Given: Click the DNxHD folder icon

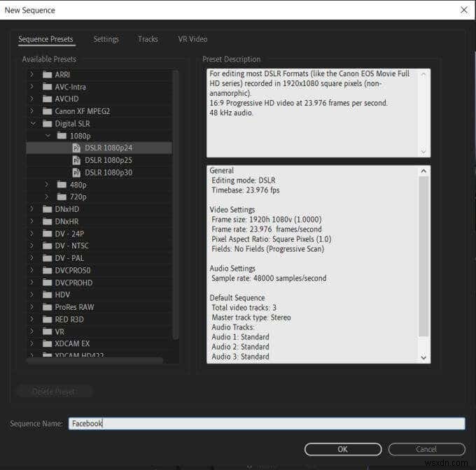Looking at the screenshot, I should point(47,209).
